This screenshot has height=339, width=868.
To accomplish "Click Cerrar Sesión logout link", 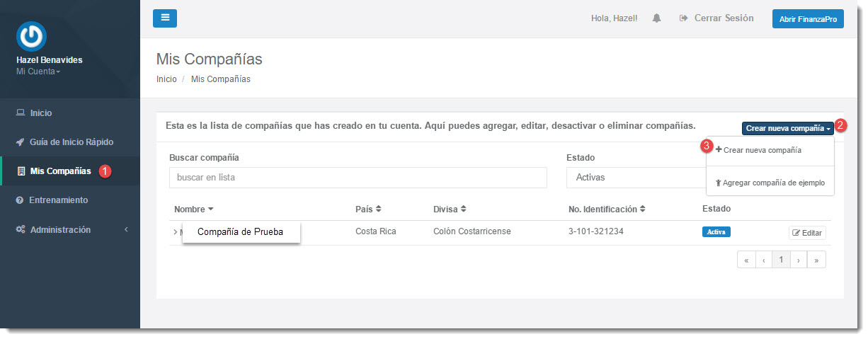I will tap(716, 18).
